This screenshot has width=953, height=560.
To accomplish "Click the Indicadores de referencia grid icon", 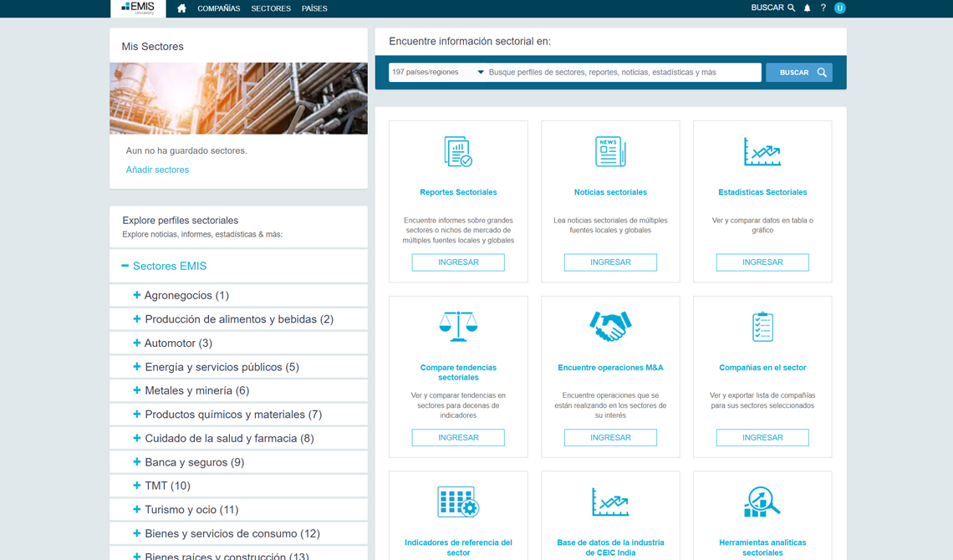I will [x=458, y=501].
